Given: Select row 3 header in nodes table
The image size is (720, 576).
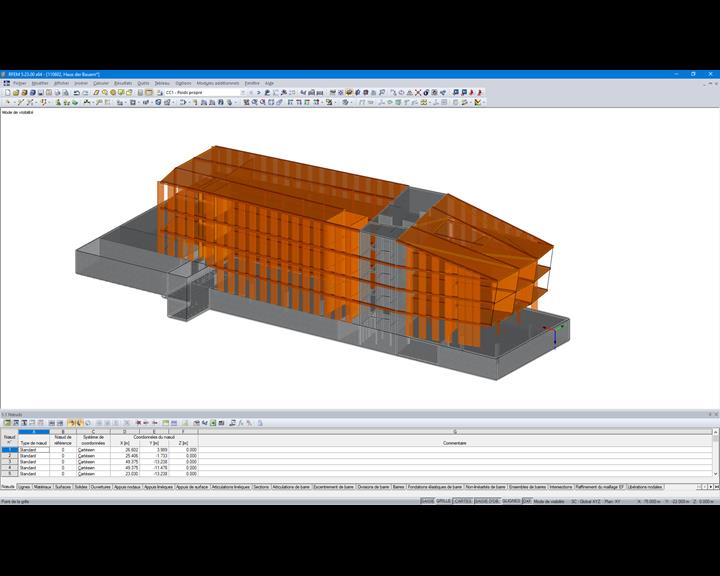Looking at the screenshot, I should 9,462.
